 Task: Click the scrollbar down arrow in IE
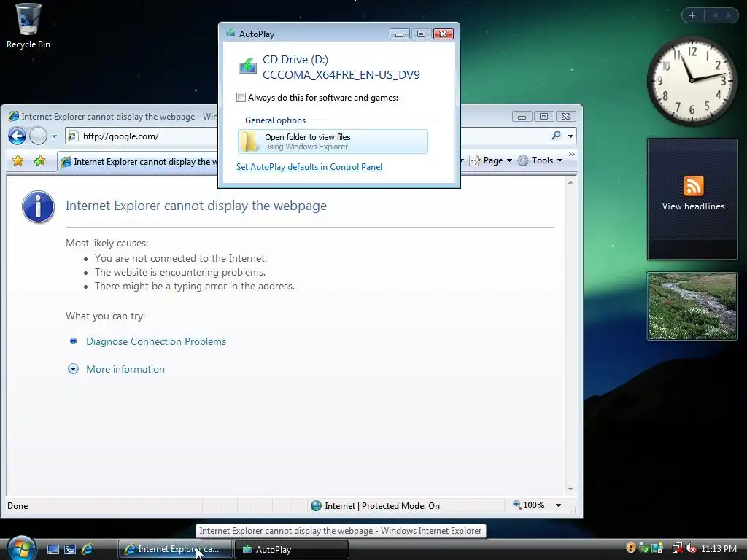[x=570, y=489]
